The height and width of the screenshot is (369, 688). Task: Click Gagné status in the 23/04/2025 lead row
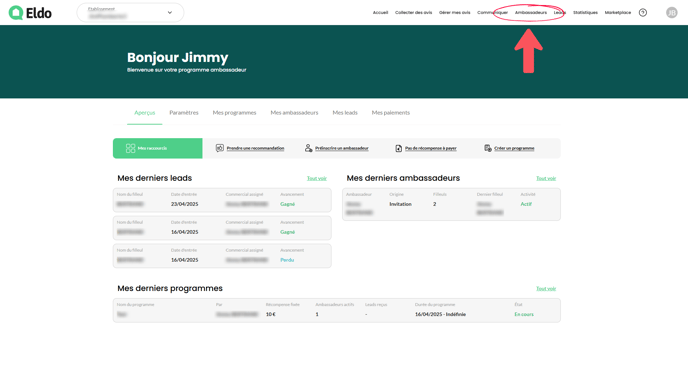coord(287,204)
